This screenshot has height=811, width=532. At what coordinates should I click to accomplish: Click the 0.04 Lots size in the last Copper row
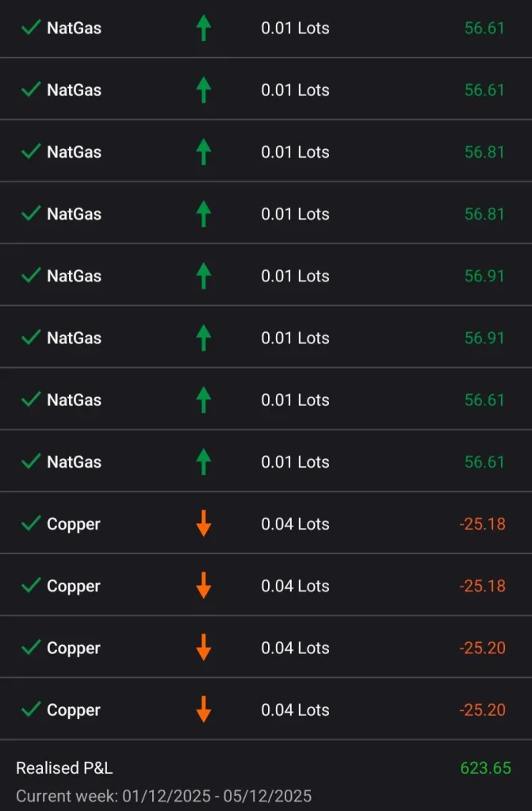[x=295, y=710]
